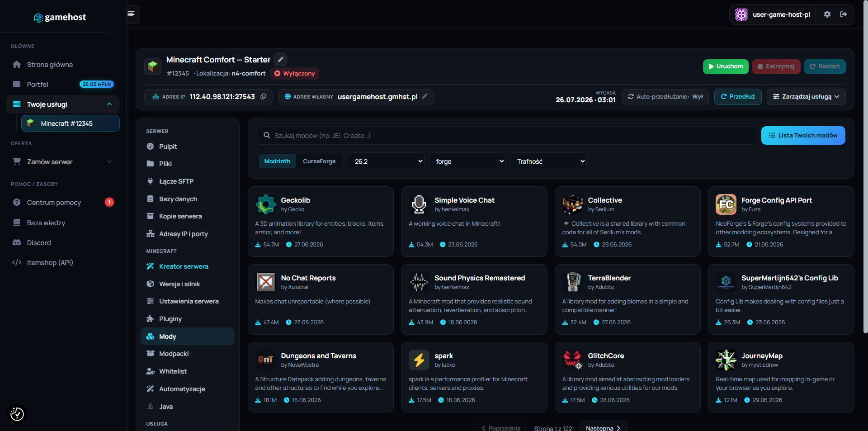Image resolution: width=868 pixels, height=431 pixels.
Task: Open Zarządzaj usługą dropdown menu
Action: pos(806,97)
